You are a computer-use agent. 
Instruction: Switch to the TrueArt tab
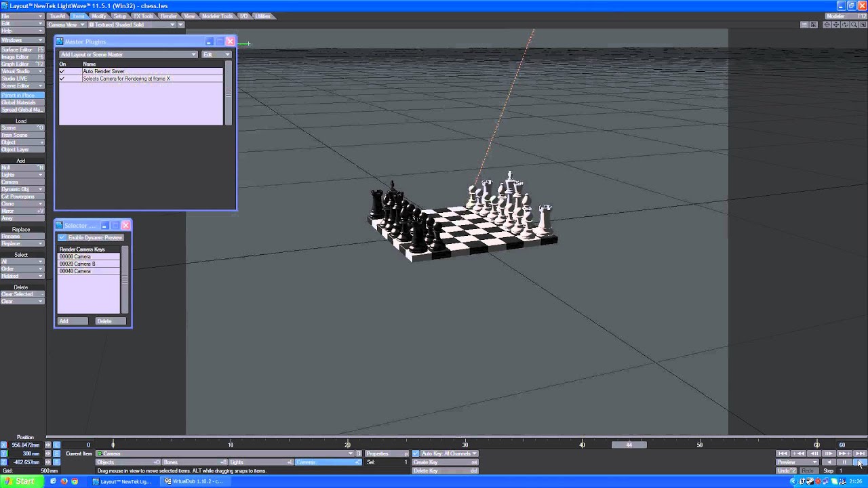coord(58,16)
